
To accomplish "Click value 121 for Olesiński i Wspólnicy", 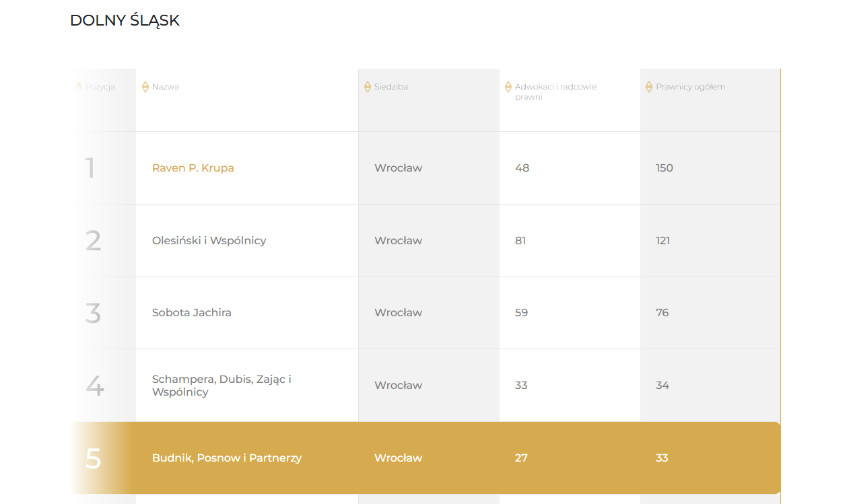I will (663, 241).
